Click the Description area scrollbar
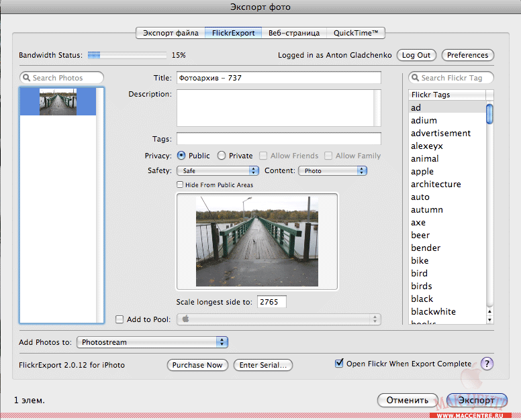 pyautogui.click(x=377, y=108)
